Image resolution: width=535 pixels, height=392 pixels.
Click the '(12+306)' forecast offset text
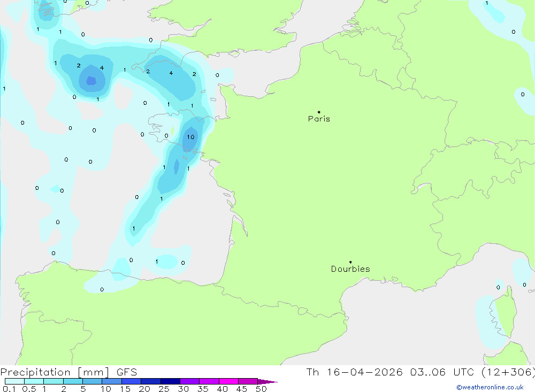point(508,372)
